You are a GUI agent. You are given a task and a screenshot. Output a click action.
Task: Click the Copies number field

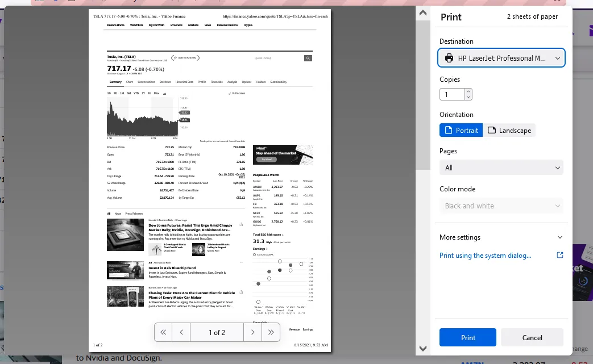453,94
